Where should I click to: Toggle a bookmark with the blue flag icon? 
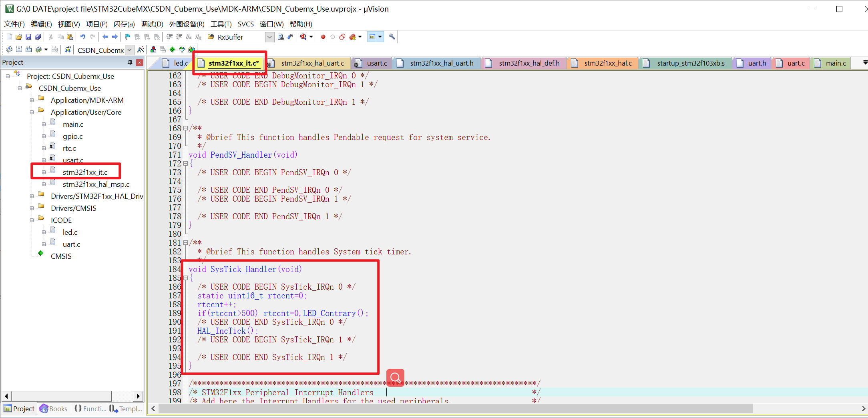[x=127, y=37]
